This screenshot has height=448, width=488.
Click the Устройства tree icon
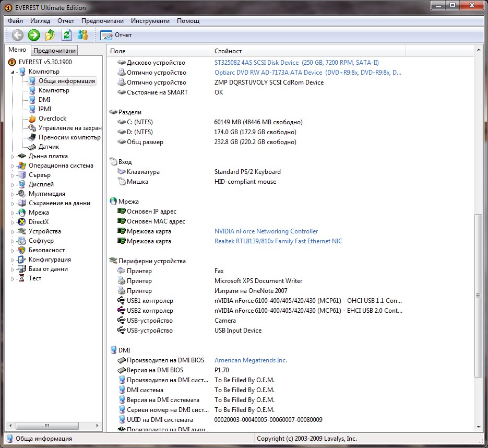coord(22,231)
